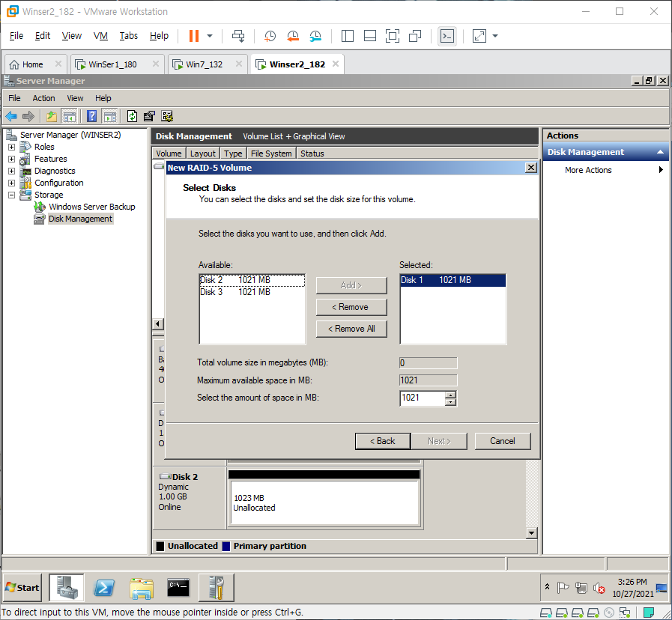Click the Remove button
Viewport: 672px width, 620px height.
(x=351, y=307)
